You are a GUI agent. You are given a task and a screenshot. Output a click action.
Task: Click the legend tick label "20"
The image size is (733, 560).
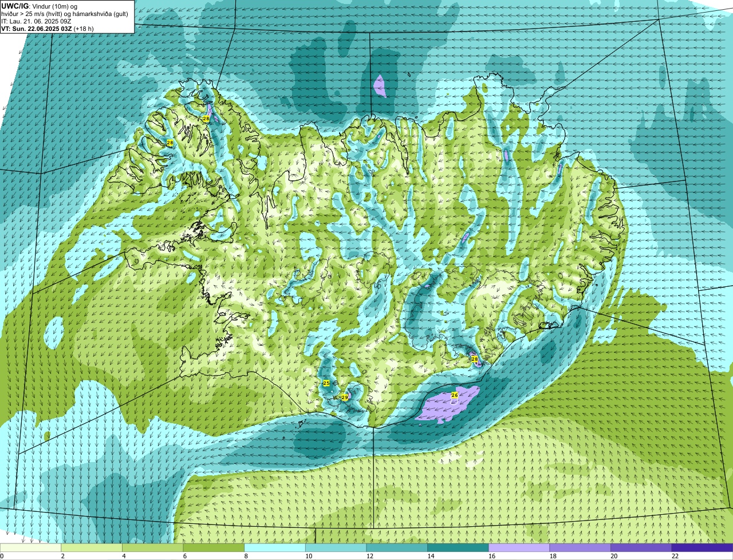tap(614, 556)
